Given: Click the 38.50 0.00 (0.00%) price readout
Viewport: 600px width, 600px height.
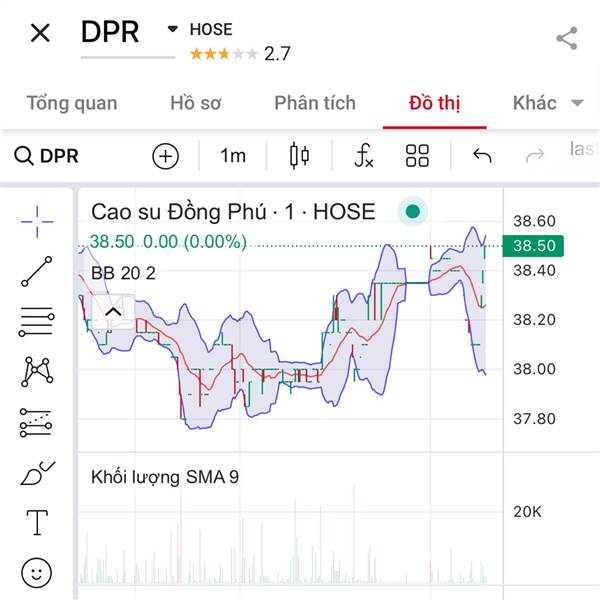Looking at the screenshot, I should tap(168, 242).
